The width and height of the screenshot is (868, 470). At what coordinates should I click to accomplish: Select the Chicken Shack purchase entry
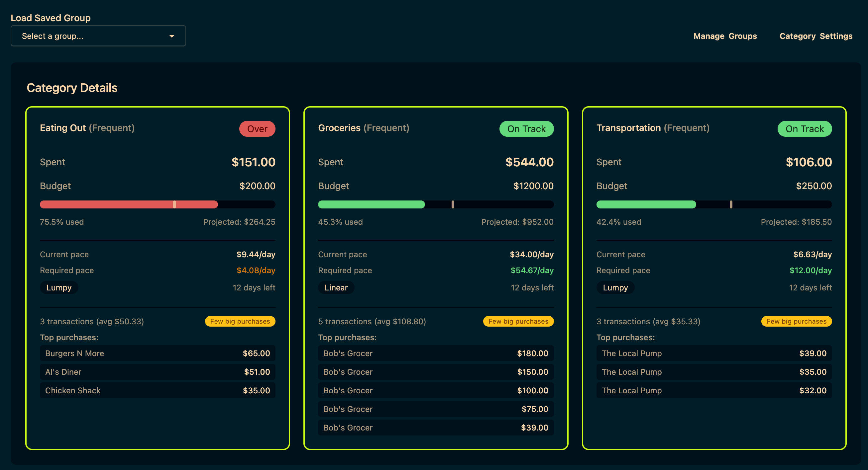click(x=158, y=390)
